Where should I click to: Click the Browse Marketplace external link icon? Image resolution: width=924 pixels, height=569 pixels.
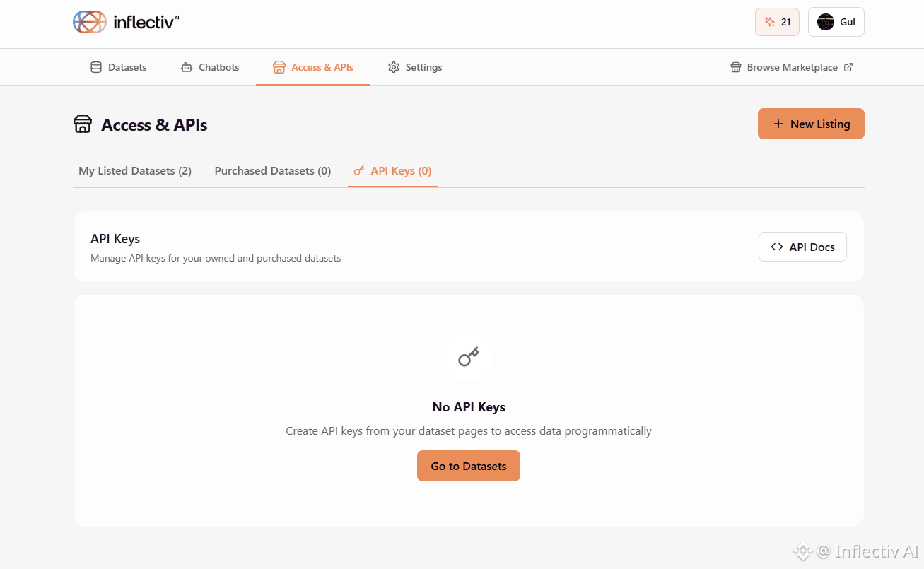click(848, 68)
